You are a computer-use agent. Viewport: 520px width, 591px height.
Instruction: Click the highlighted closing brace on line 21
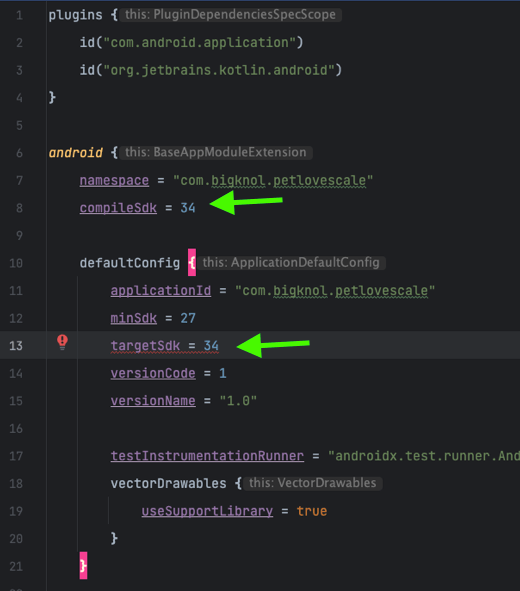pyautogui.click(x=83, y=565)
